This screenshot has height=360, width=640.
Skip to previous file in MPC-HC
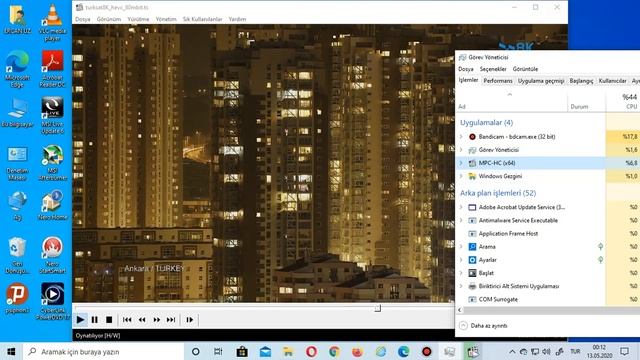point(127,320)
